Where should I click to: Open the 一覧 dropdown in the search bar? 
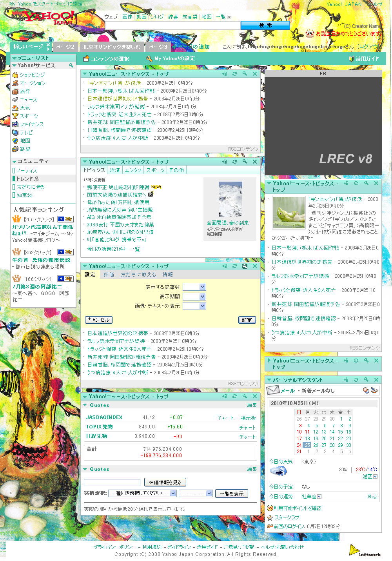coord(229,17)
